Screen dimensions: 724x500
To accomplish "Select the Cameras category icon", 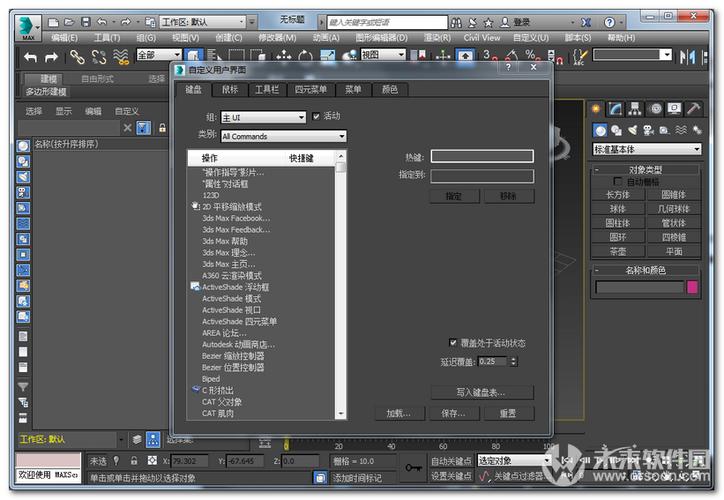I will point(648,131).
